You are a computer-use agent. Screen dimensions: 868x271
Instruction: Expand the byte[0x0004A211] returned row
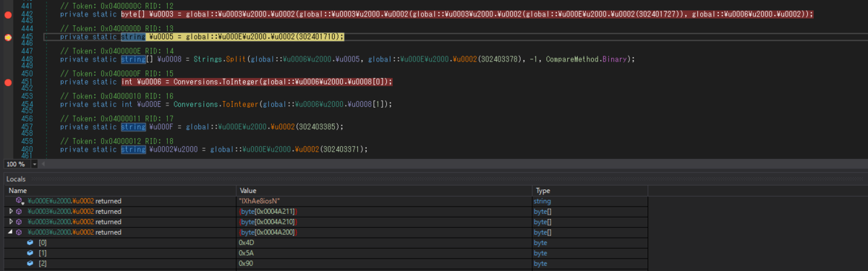click(10, 211)
